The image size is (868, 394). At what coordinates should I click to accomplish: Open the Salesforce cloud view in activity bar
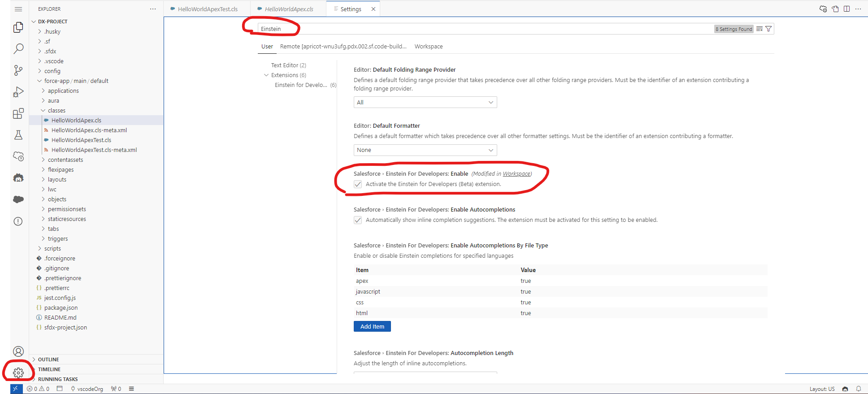pos(18,199)
